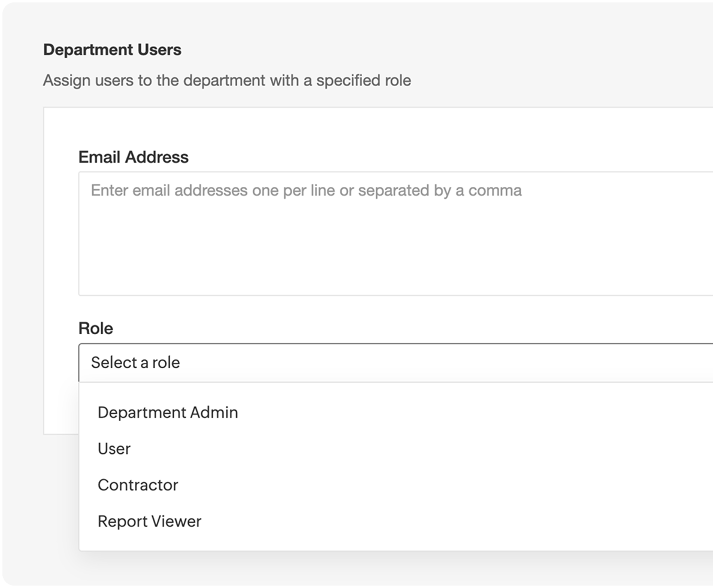
Task: Open the 'Select a role' dropdown
Action: 395,363
